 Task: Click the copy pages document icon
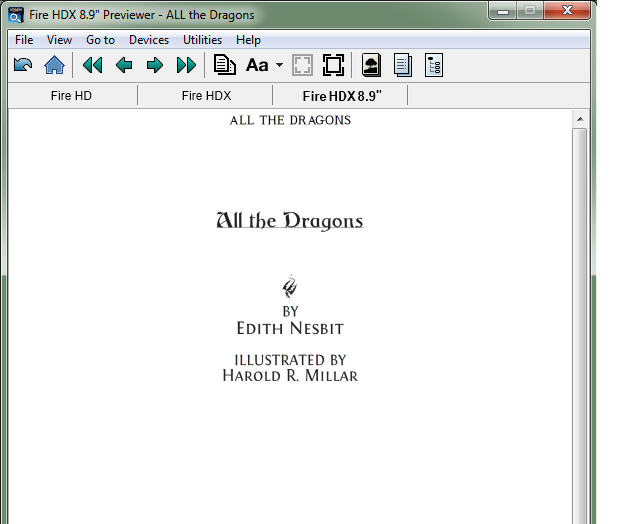pos(225,65)
